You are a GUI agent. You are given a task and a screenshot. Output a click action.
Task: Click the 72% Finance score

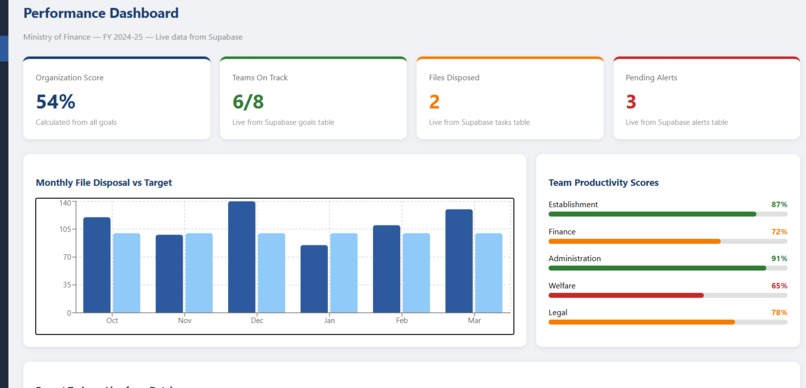[779, 232]
